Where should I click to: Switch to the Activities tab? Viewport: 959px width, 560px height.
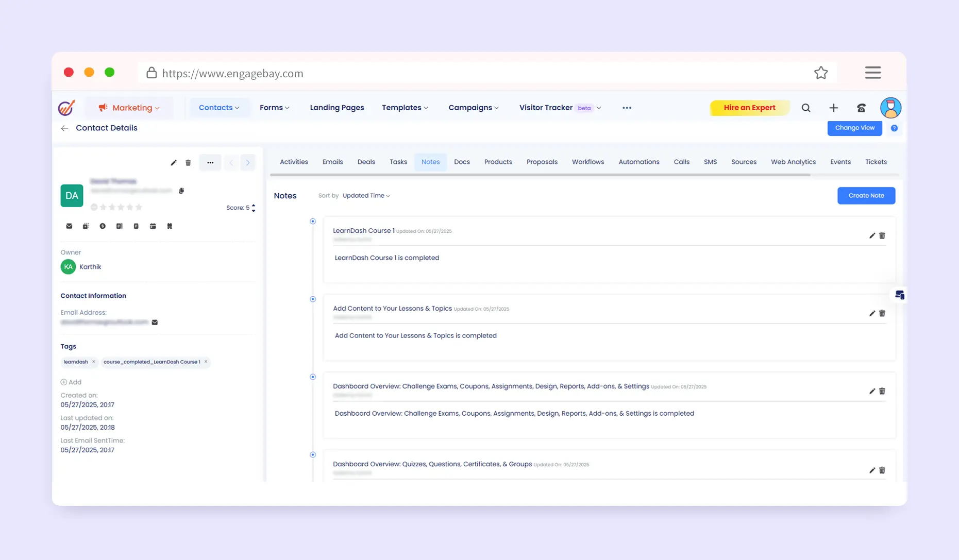click(294, 162)
